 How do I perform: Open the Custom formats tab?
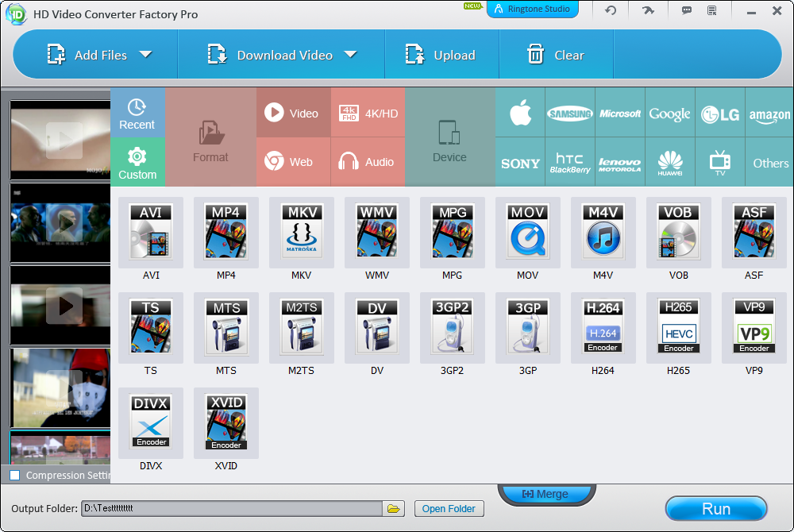(x=137, y=162)
